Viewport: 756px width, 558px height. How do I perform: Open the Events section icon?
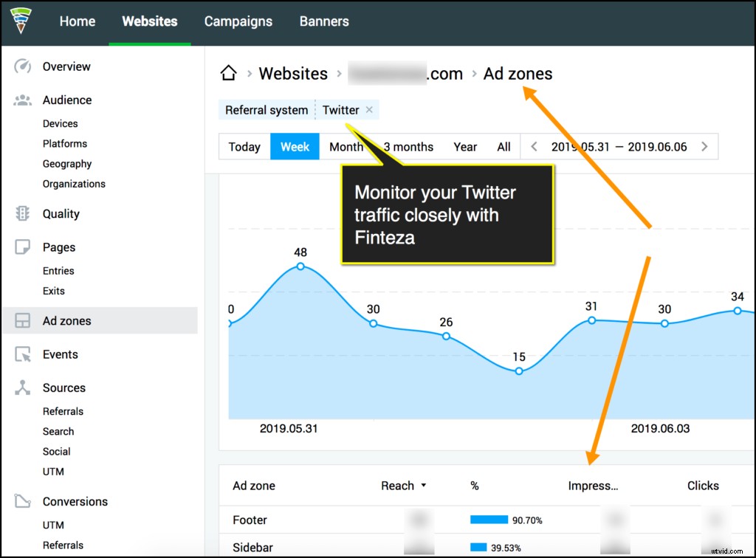[x=22, y=354]
